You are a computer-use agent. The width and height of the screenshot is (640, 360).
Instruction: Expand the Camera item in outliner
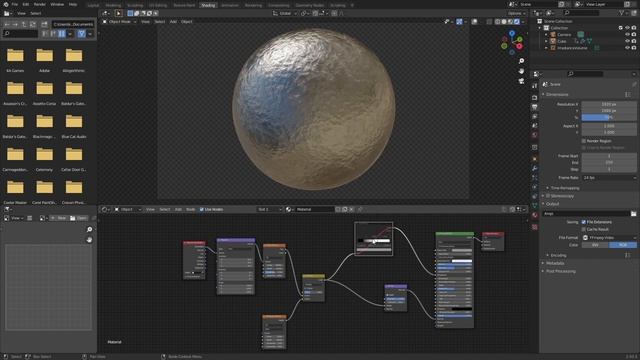coord(546,35)
